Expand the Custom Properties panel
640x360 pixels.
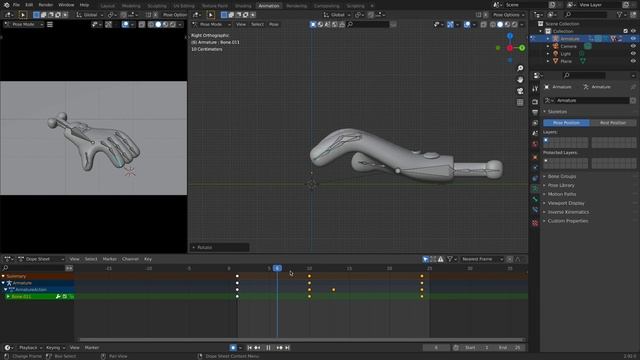pos(568,221)
